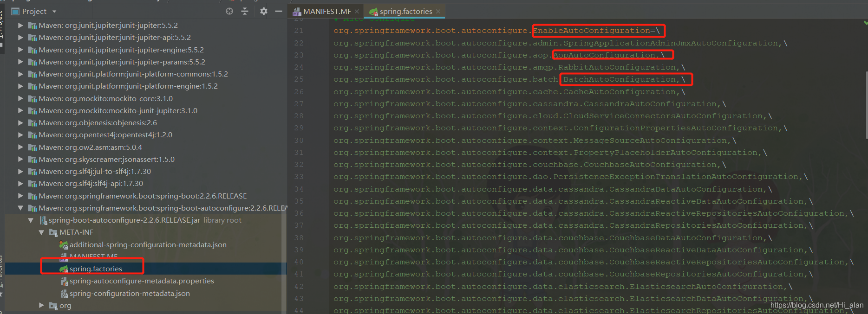
Task: Select Maven jul-to-slf4j:1.7.30 entry
Action: click(x=95, y=171)
